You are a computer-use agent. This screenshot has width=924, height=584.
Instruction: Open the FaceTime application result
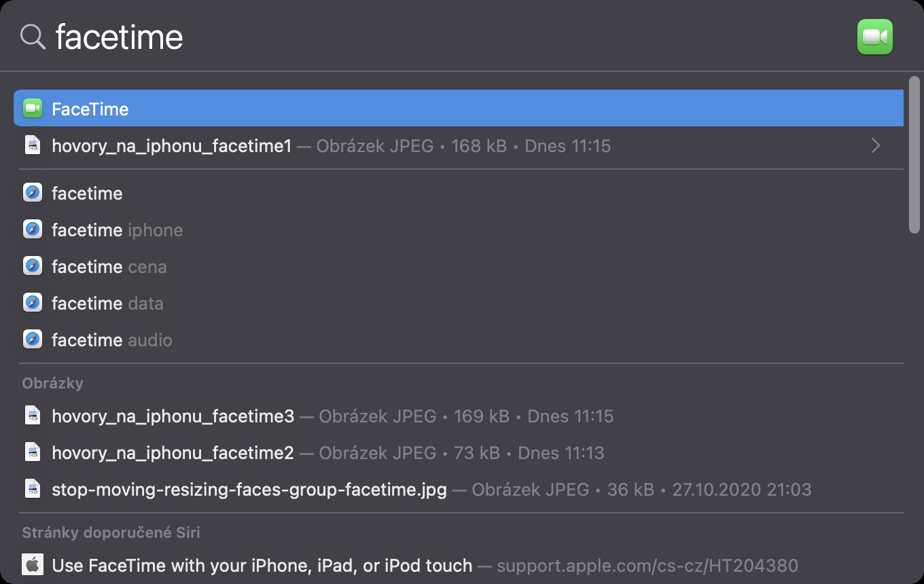(x=90, y=109)
